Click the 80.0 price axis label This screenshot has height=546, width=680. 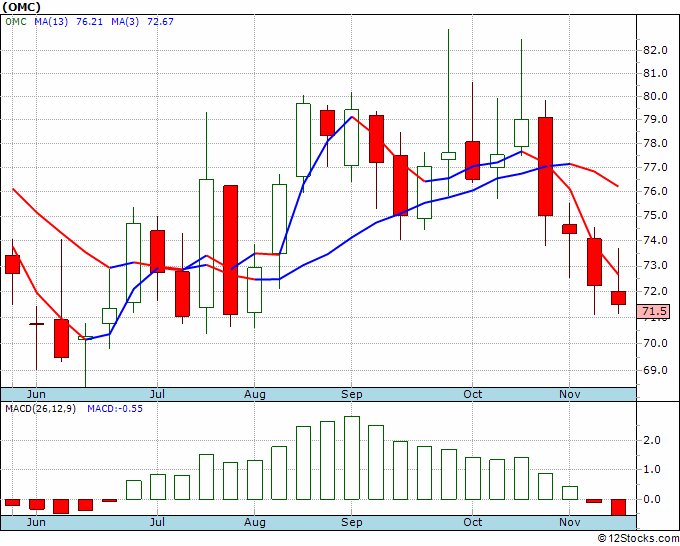[x=655, y=96]
